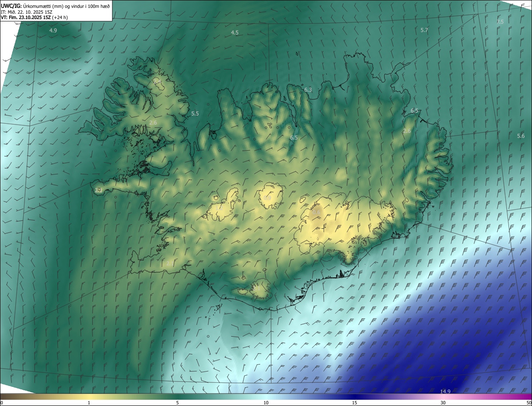This screenshot has width=532, height=406.
Task: Select the IT initialization time line
Action: 26,12
